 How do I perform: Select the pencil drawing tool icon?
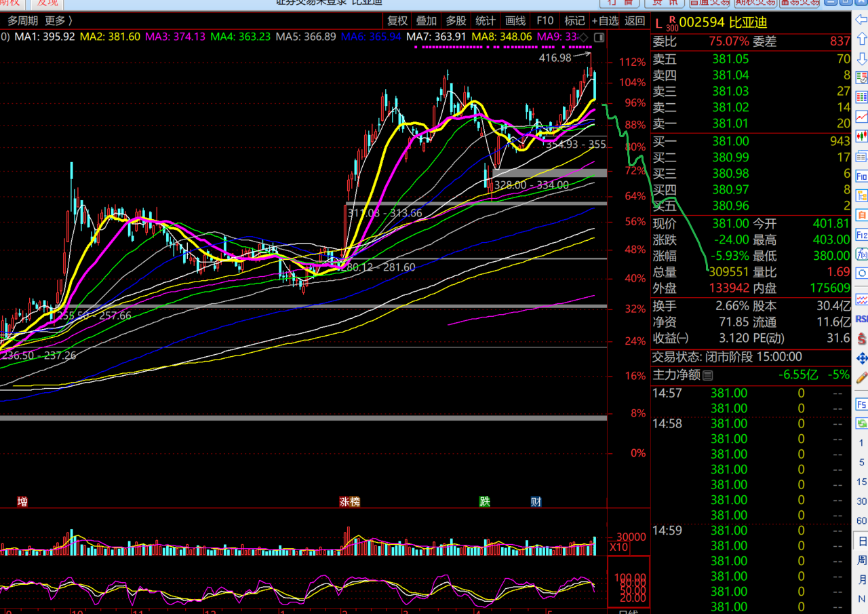(861, 378)
